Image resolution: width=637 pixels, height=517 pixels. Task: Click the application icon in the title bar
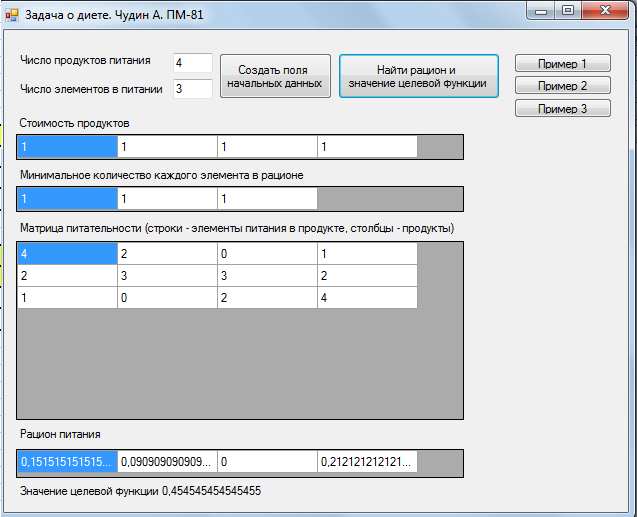click(12, 15)
